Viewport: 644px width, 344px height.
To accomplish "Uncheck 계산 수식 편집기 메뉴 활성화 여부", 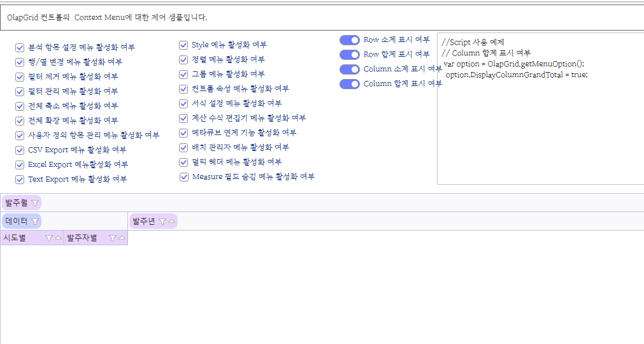I will click(183, 118).
